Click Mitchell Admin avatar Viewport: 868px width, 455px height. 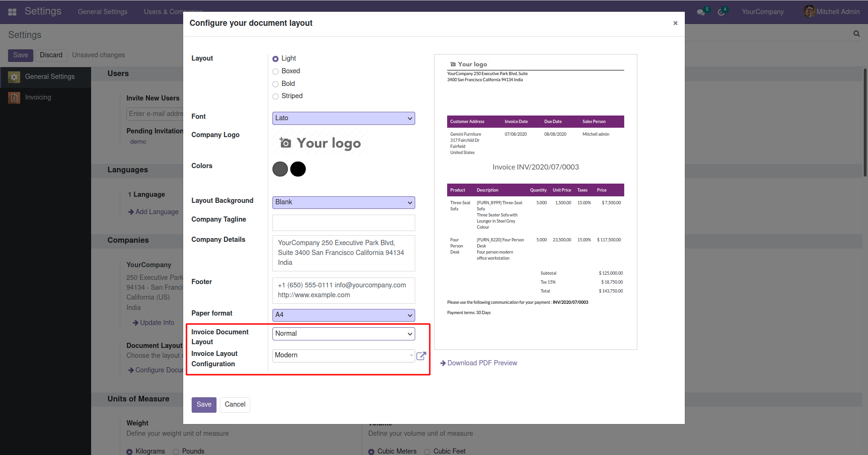pos(809,12)
